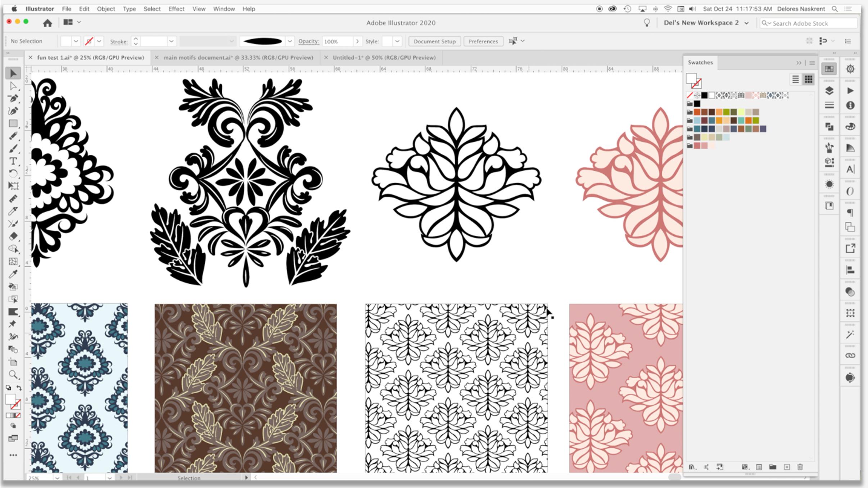868x488 pixels.
Task: Open the zoom level dropdown at 25%
Action: (x=57, y=478)
